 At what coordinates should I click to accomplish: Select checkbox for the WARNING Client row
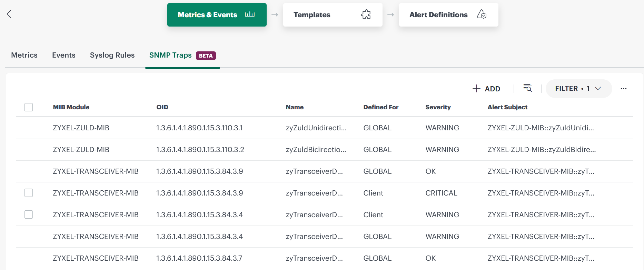29,214
